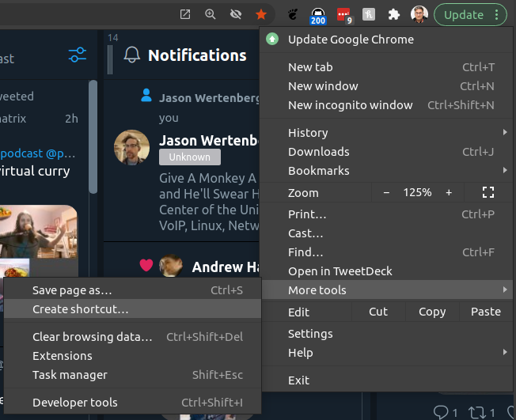Screen dimensions: 516x420
Task: Open a New incognito window
Action: pyautogui.click(x=386, y=105)
